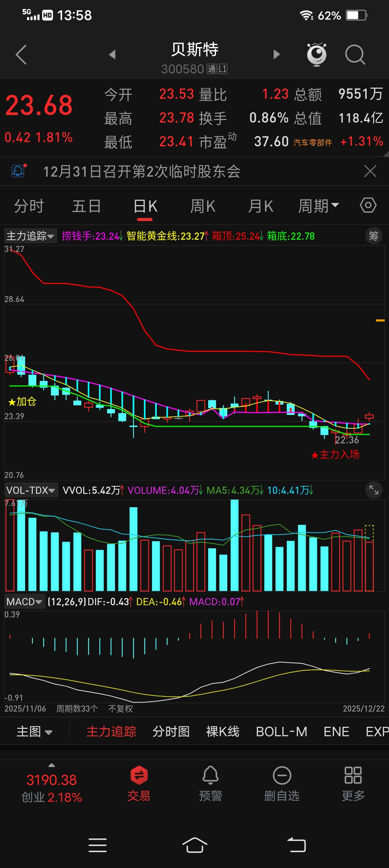Screen dimensions: 389x868
Task: Select 主力追踪 in bottom indicator bar
Action: tap(111, 732)
